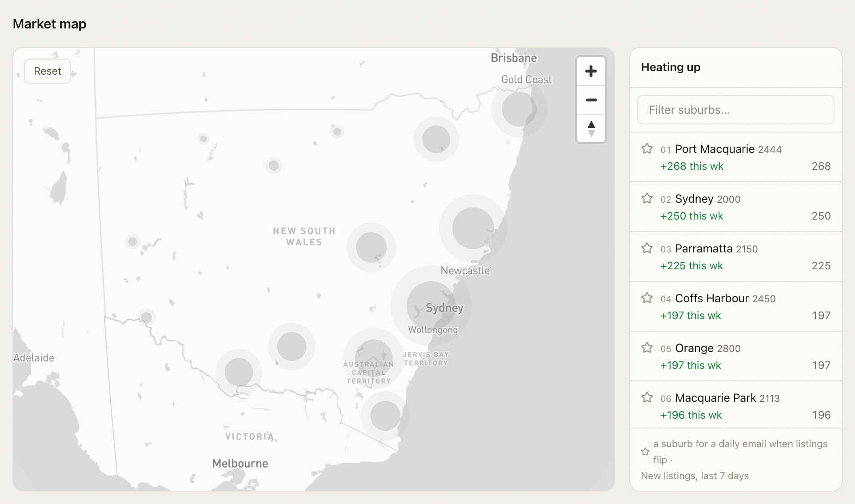Select Coffs Harbour 2450 in the list
This screenshot has width=855, height=504.
click(735, 306)
